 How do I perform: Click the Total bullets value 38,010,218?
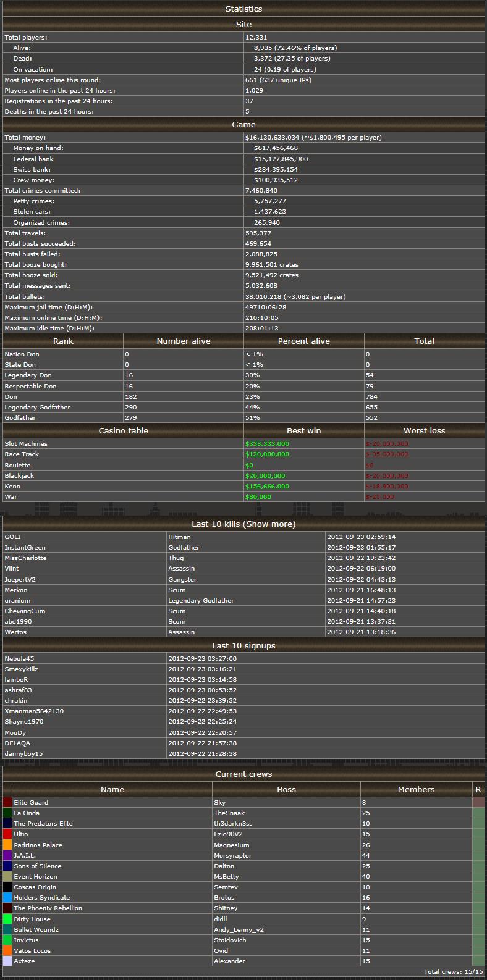[x=263, y=297]
